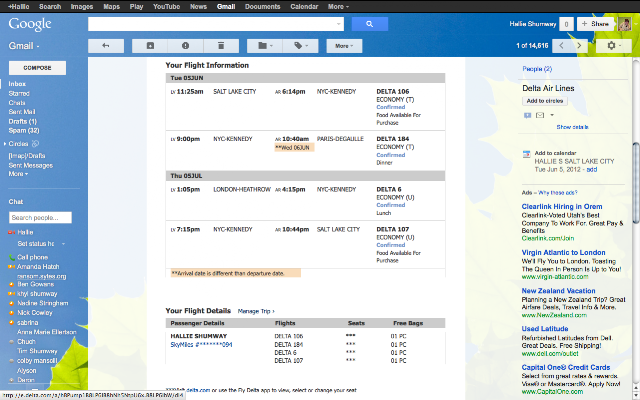Open the [Imap]/Drafts label

[x=27, y=156]
